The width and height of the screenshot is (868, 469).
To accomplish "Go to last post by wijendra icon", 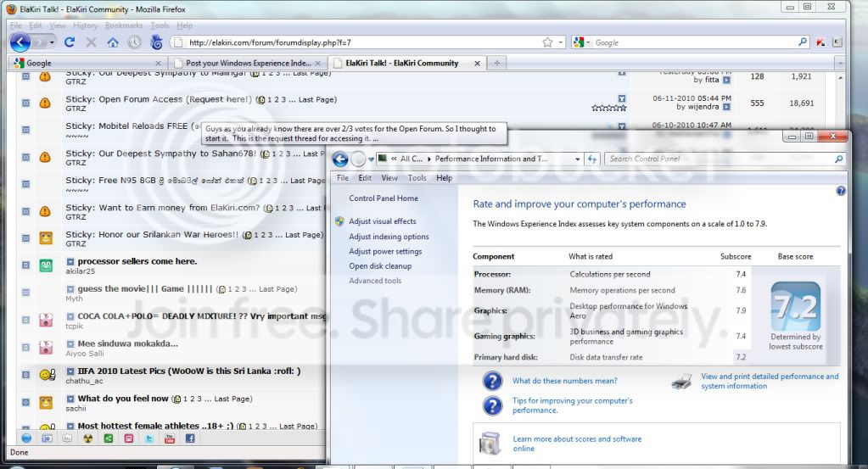I will [726, 107].
